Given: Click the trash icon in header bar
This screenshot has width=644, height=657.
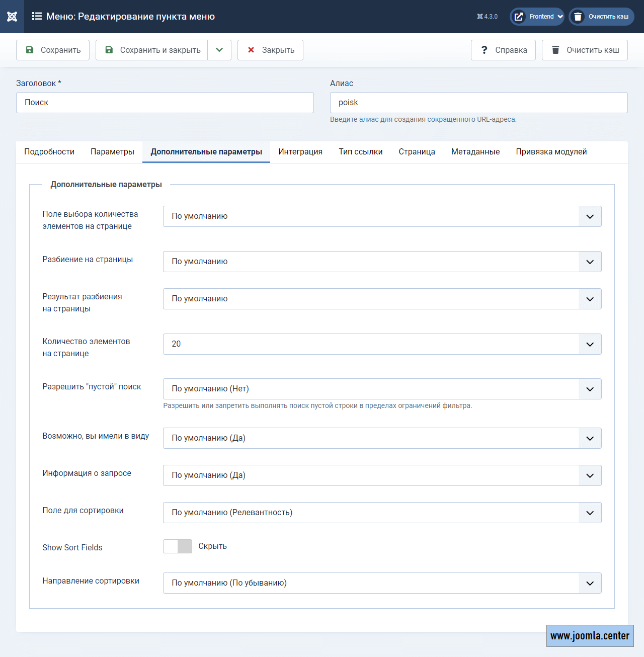Looking at the screenshot, I should pos(578,17).
